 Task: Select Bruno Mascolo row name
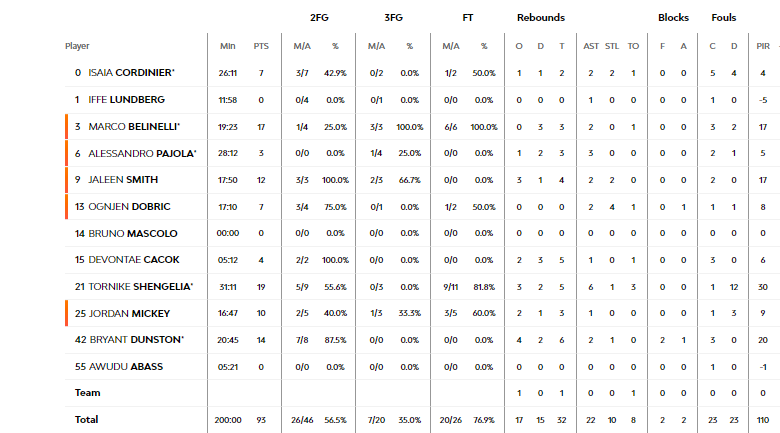coord(133,233)
